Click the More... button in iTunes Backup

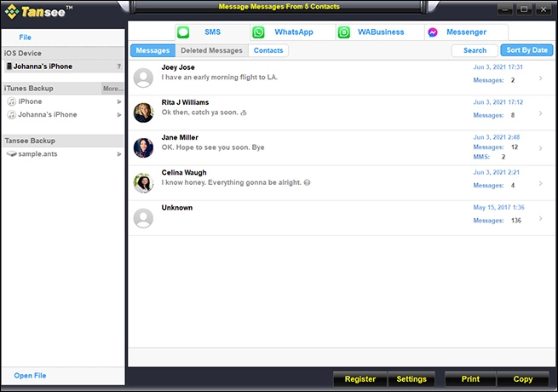[x=112, y=89]
